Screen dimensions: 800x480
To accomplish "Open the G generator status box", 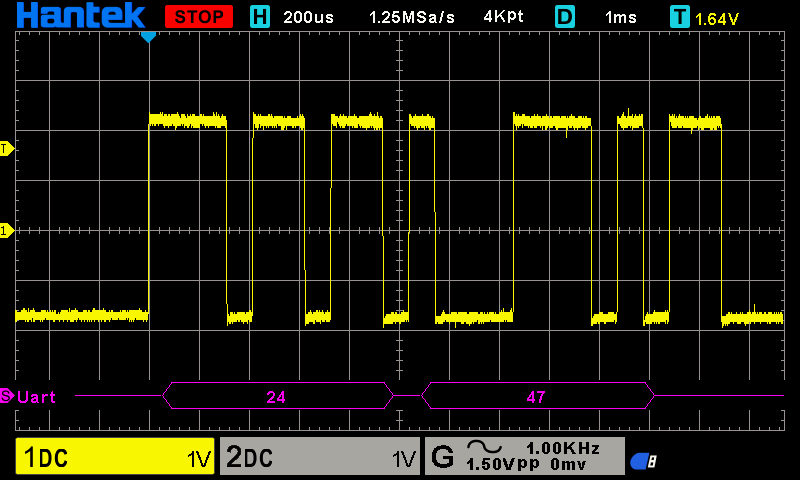I will tap(524, 456).
